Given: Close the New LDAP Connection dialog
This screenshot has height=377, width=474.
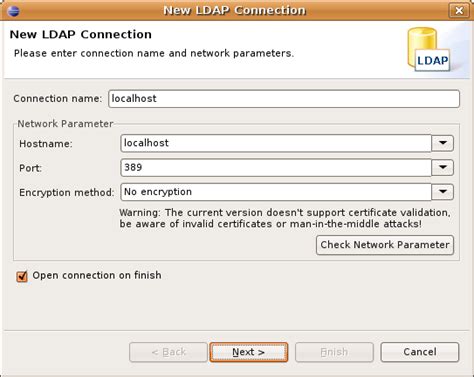Looking at the screenshot, I should click(459, 11).
